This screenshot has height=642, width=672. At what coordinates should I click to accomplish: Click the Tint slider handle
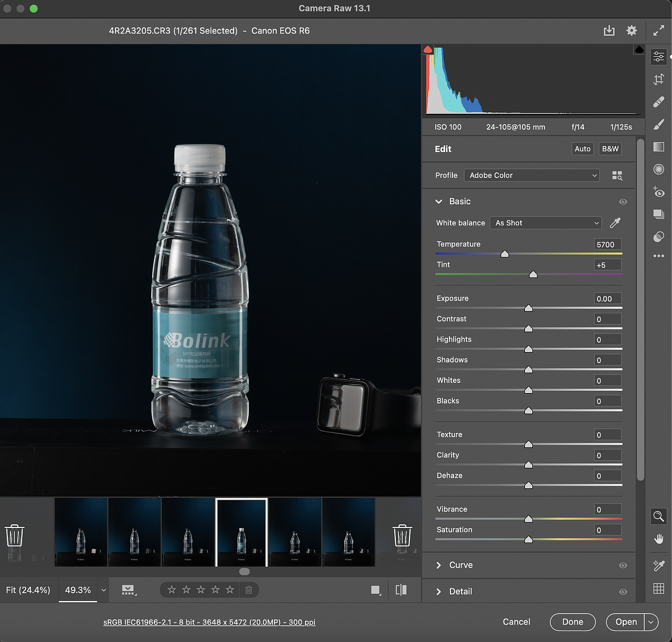coord(533,274)
